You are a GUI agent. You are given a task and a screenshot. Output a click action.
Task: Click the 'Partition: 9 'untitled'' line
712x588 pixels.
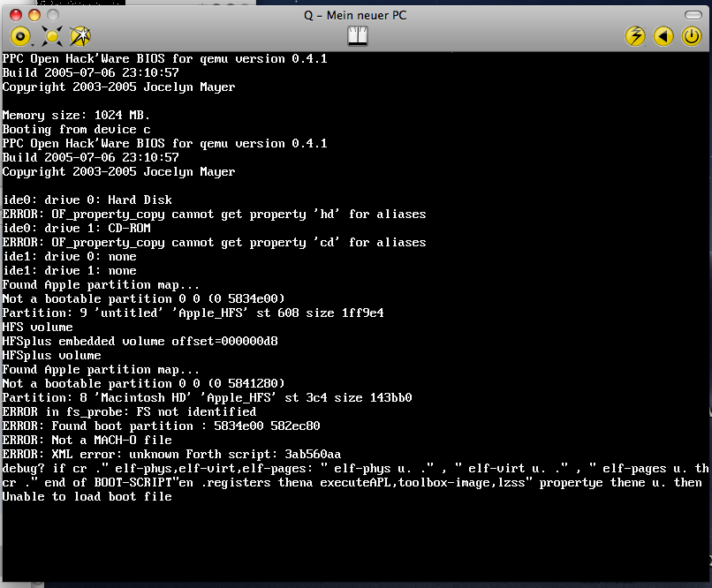pos(193,313)
